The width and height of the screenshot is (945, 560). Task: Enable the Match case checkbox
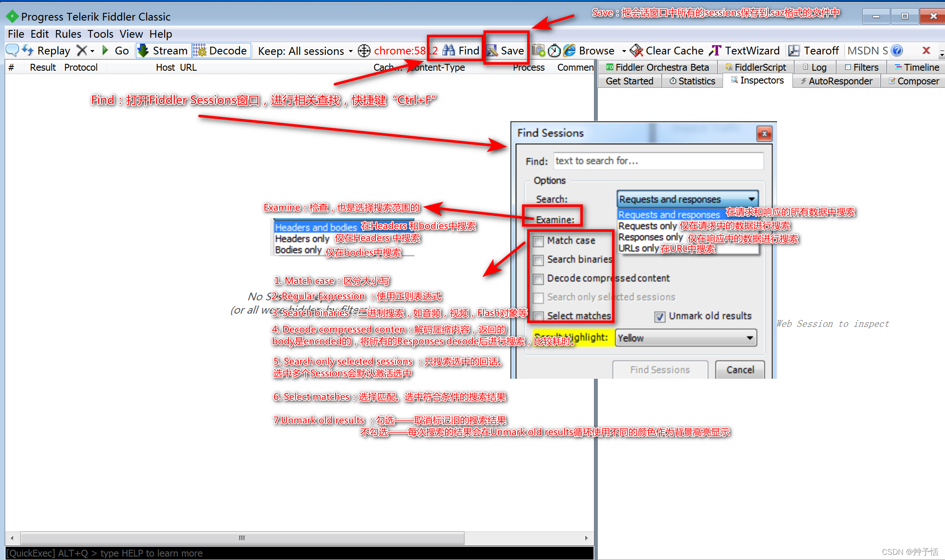538,241
